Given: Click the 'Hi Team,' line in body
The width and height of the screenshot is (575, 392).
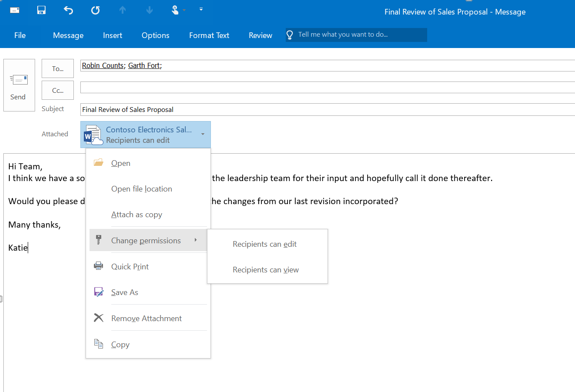Looking at the screenshot, I should tap(25, 166).
